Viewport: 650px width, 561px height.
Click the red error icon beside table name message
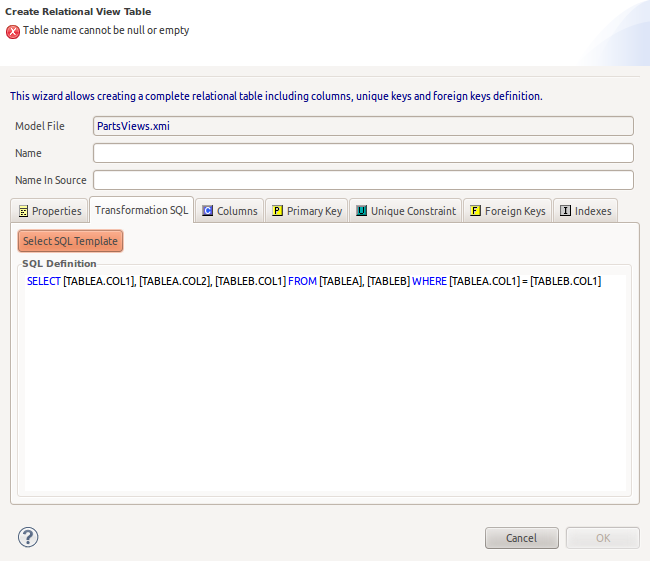tap(13, 32)
